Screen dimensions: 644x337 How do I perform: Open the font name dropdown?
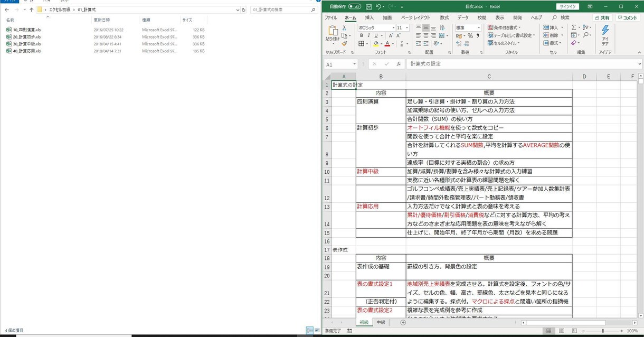click(x=394, y=27)
